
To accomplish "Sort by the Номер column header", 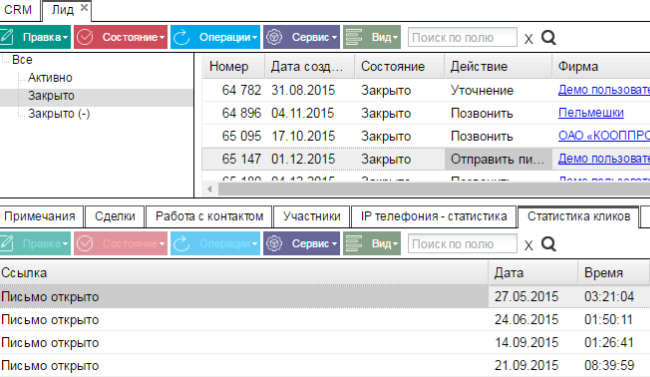I will [x=233, y=66].
